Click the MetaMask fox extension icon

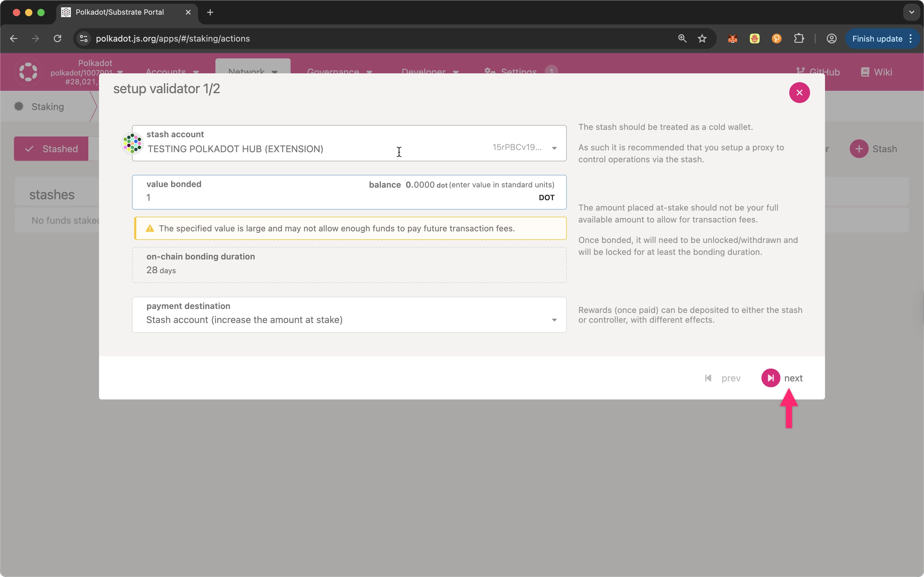tap(732, 39)
